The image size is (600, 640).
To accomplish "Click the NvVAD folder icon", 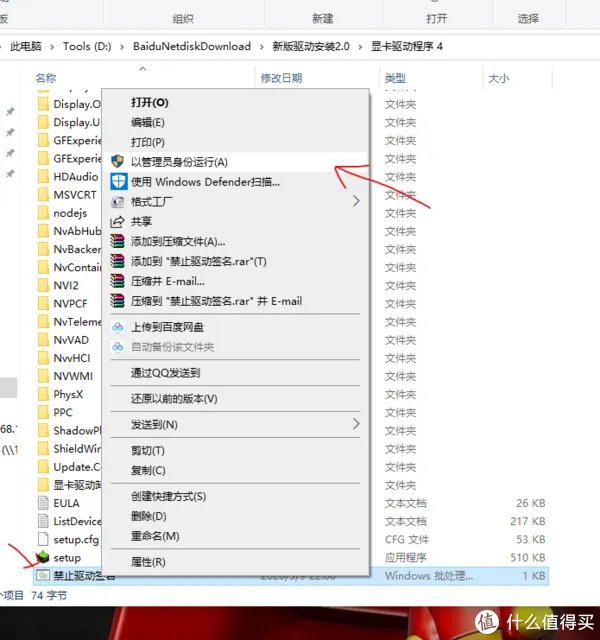I will [43, 340].
